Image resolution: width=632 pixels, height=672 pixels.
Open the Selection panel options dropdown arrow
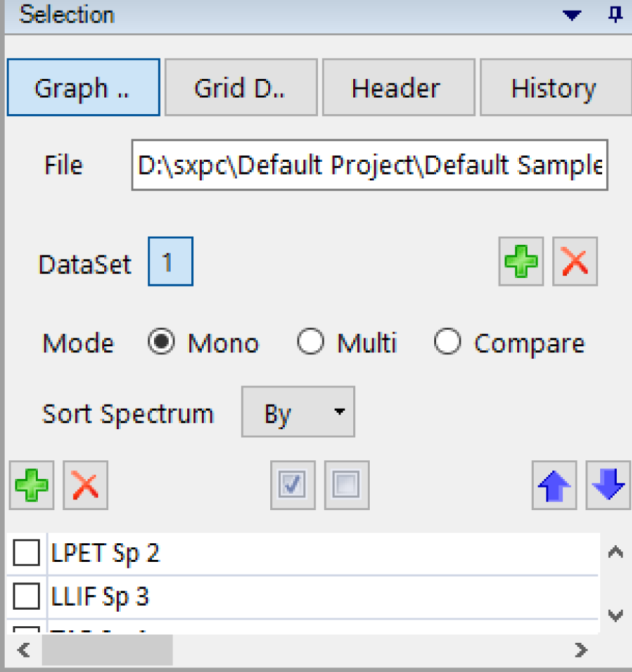coord(572,15)
